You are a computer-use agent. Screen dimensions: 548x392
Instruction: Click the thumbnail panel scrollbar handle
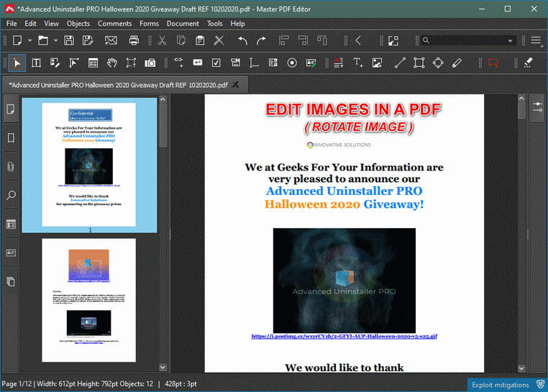pos(163,126)
